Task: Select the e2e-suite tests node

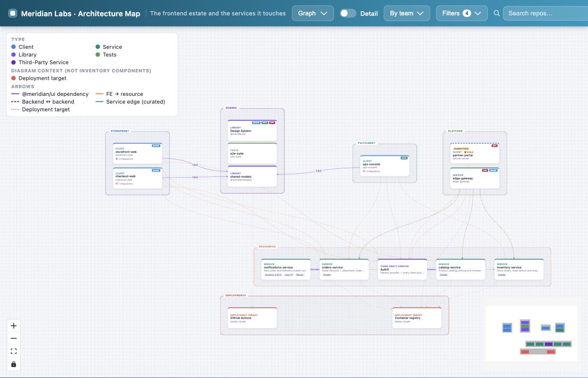Action: coord(252,153)
